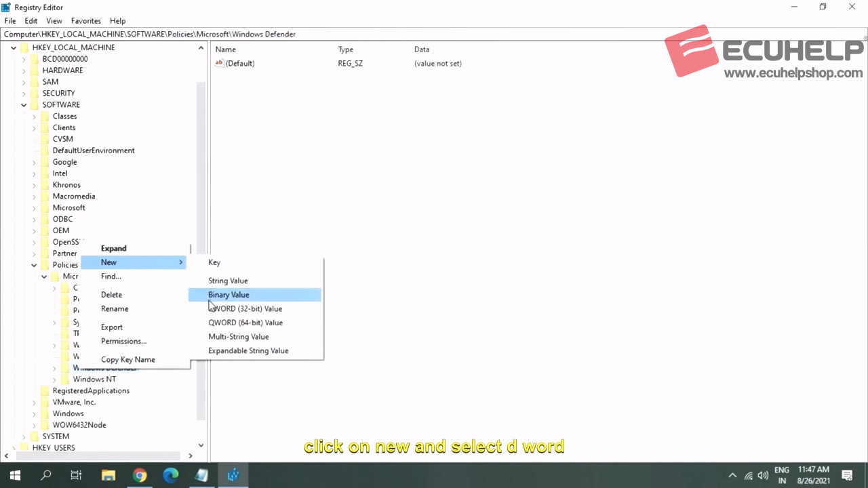Expand the BCD00000000 key
This screenshot has width=868, height=488.
click(x=24, y=59)
